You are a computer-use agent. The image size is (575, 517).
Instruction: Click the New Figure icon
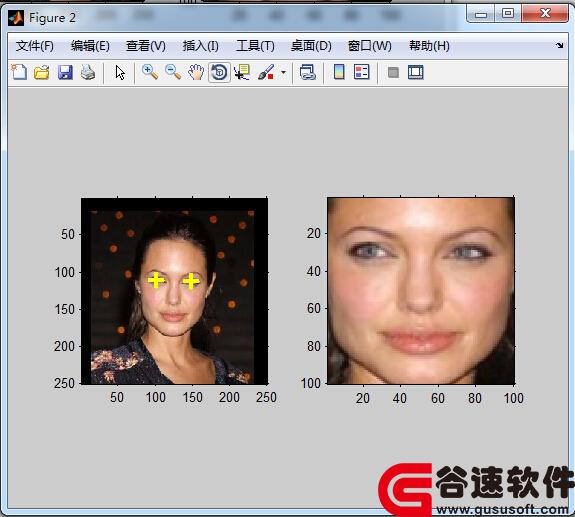tap(19, 72)
